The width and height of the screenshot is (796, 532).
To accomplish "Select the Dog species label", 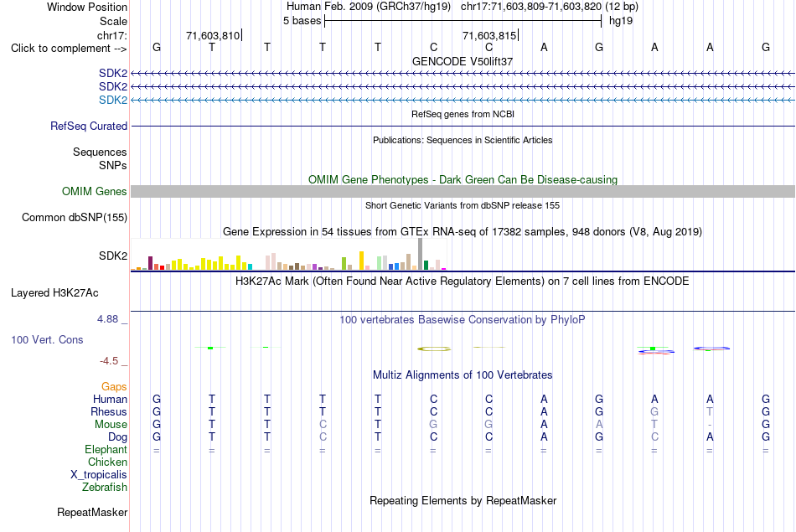I will (x=117, y=437).
